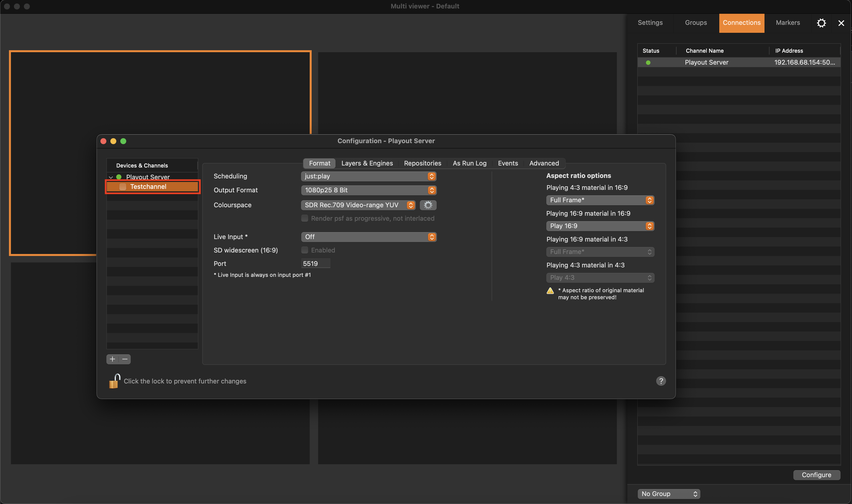Open help with the question mark button
This screenshot has height=504, width=852.
coord(660,381)
